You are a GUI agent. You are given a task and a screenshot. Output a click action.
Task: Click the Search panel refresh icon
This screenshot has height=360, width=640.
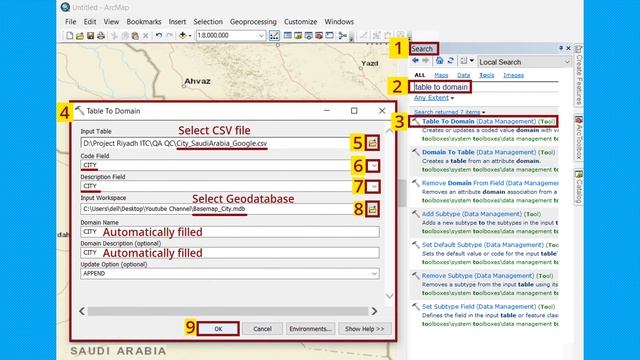[450, 61]
